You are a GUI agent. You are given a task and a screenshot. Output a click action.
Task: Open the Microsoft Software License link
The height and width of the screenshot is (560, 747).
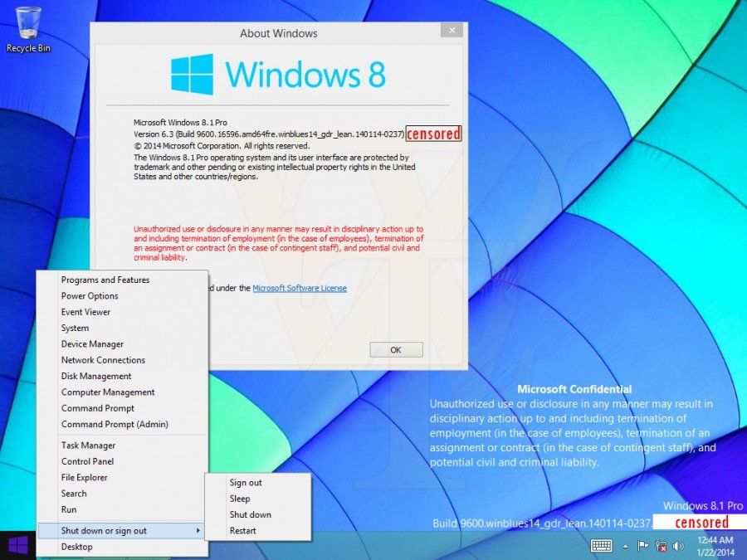(300, 288)
